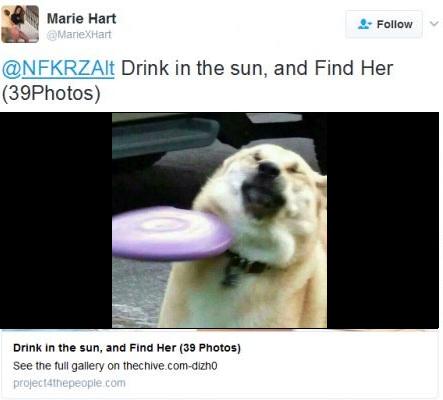The image size is (443, 400).
Task: Expand the chevron menu beside Follow
Action: (x=434, y=24)
